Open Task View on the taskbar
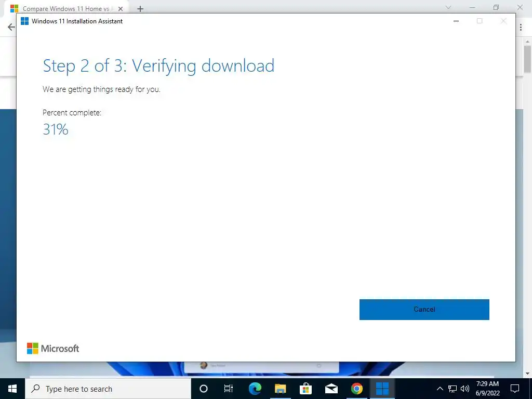Image resolution: width=532 pixels, height=399 pixels. [229, 389]
